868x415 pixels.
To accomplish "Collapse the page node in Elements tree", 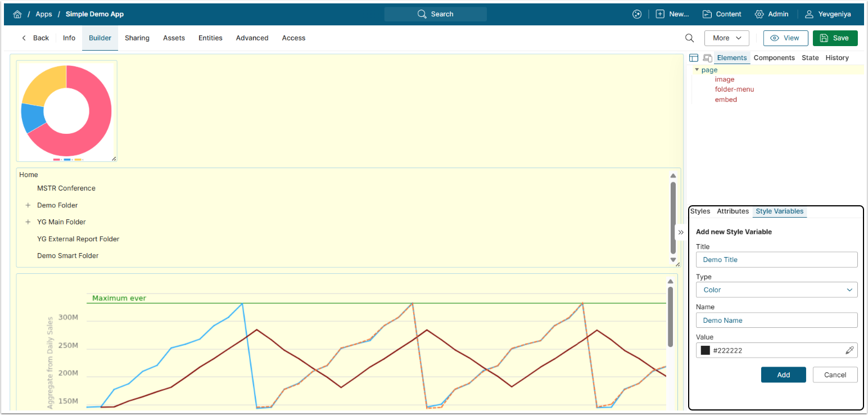I will click(x=697, y=70).
